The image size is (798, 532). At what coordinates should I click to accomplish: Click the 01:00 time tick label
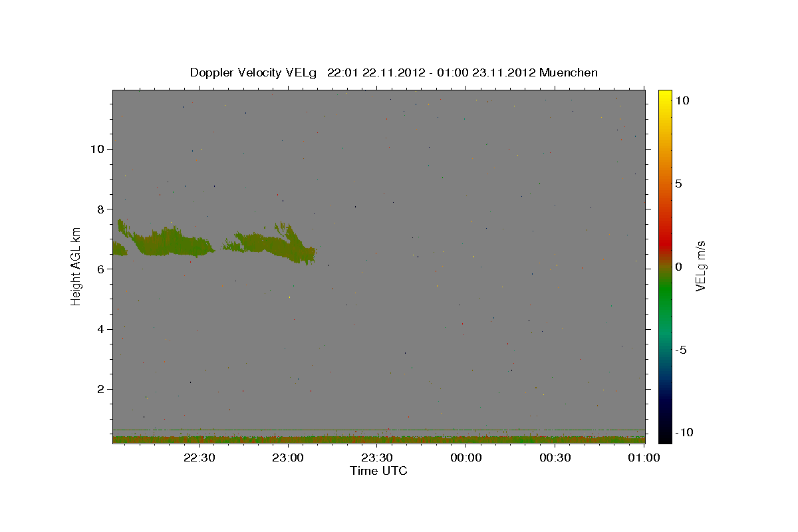pos(644,458)
